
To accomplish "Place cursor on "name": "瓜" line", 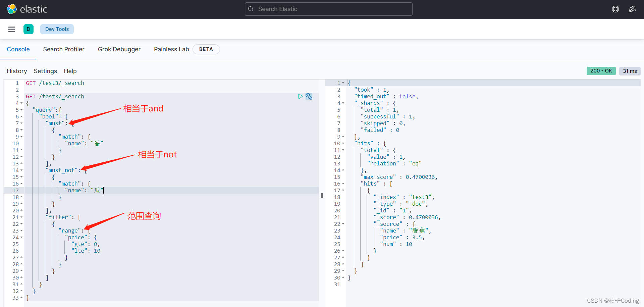I will (84, 190).
